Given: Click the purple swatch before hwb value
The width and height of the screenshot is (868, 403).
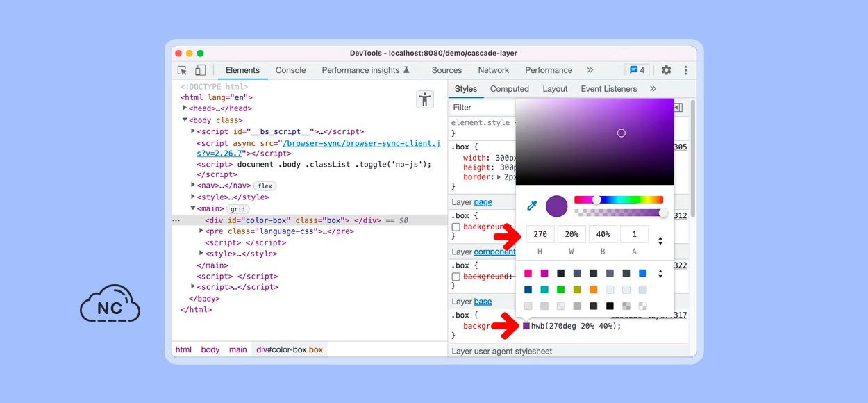Looking at the screenshot, I should [x=526, y=326].
